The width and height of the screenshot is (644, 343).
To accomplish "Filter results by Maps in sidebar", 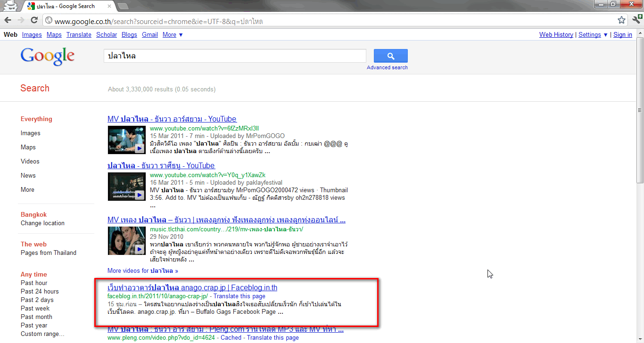I will point(28,147).
